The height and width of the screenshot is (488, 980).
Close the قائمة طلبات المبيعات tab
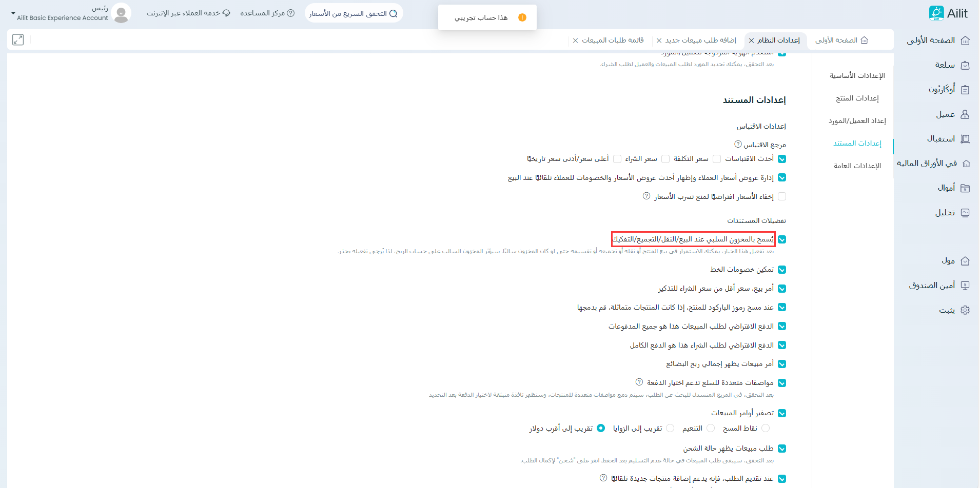[x=575, y=40]
